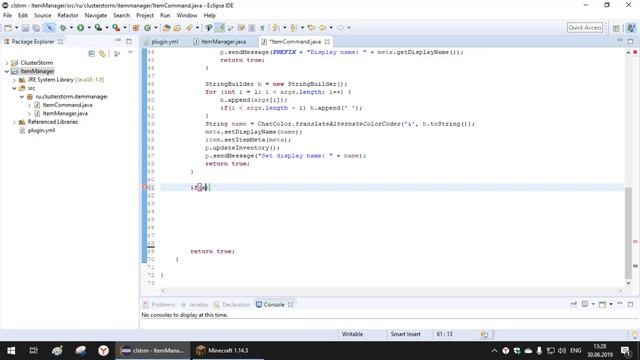Screen dimensions: 640x360
Task: Click Collapse All in Package Explorer
Action: tap(91, 53)
